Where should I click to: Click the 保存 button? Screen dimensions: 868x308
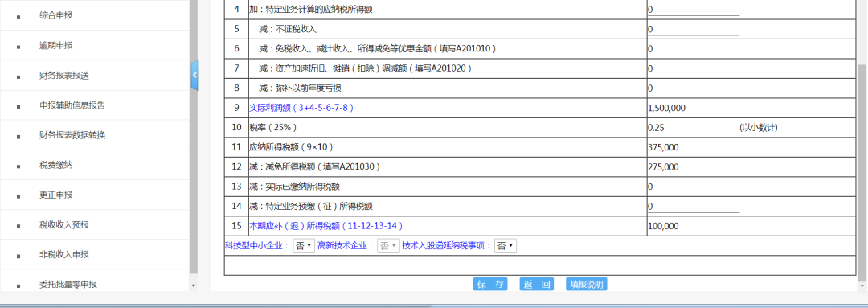[490, 284]
